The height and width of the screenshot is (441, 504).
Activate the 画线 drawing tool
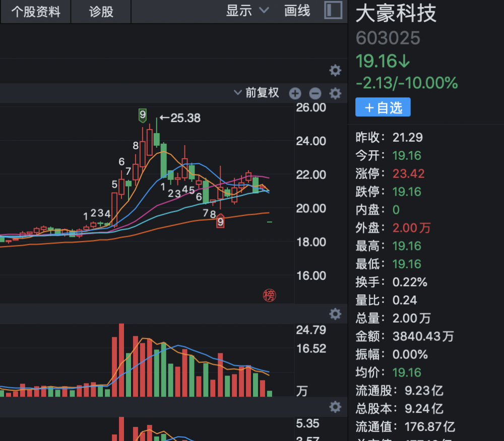coord(297,11)
